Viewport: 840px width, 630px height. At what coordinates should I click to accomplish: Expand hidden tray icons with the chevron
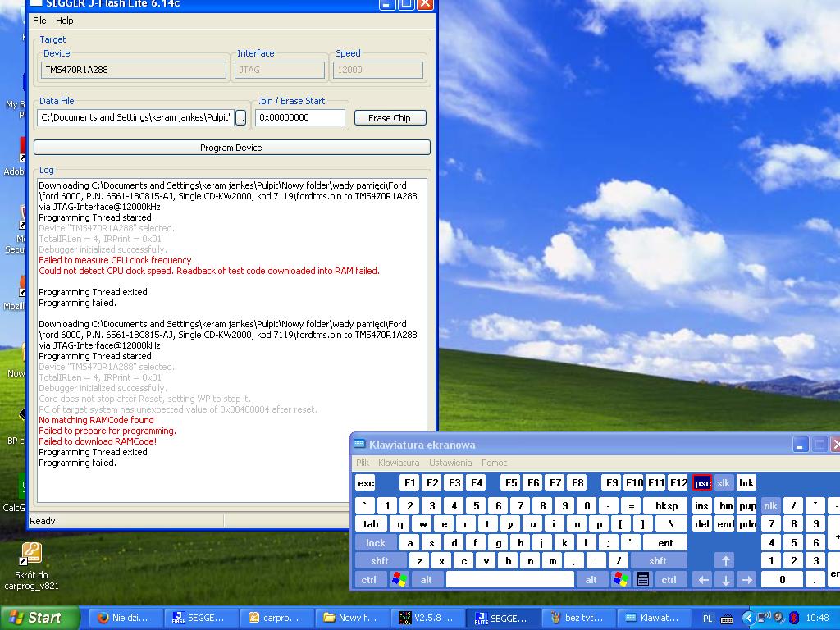coord(748,619)
